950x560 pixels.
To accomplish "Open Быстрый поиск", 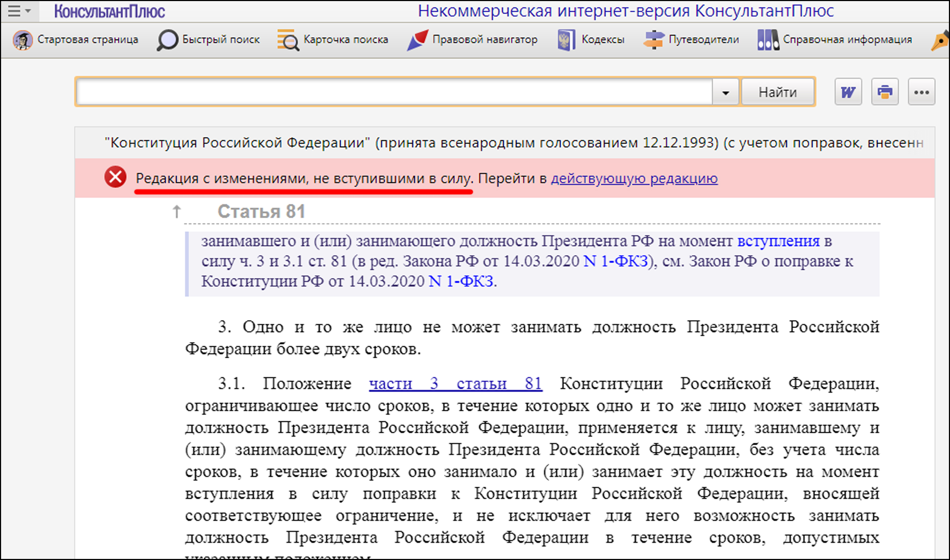I will click(221, 39).
